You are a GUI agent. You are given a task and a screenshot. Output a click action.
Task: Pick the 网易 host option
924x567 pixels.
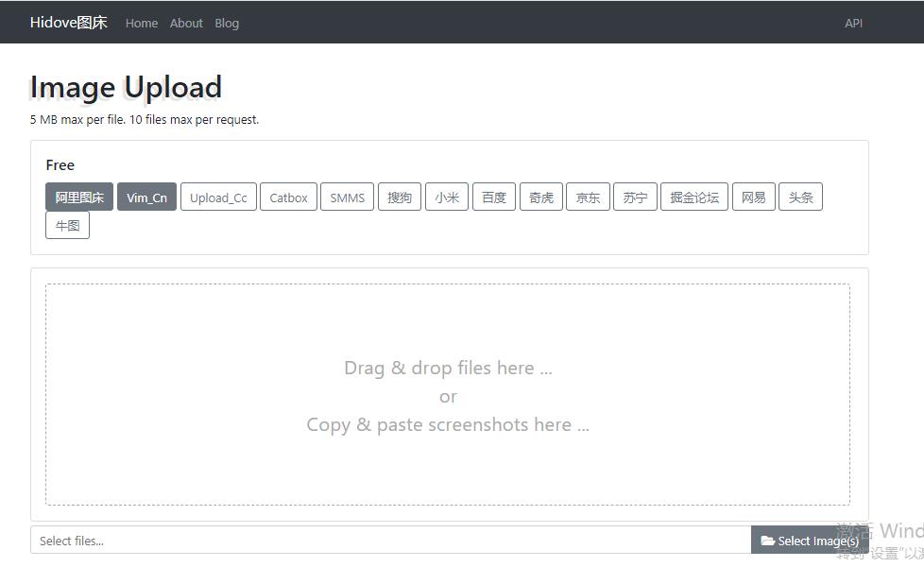coord(753,198)
